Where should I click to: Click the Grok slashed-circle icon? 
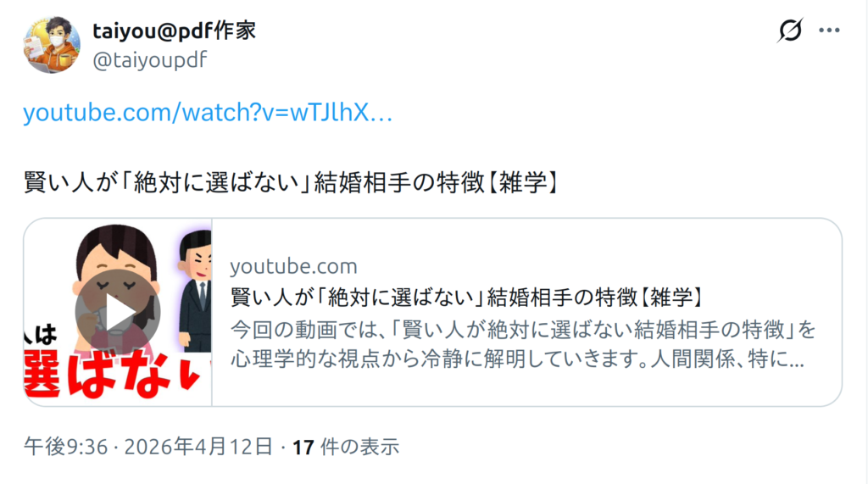(790, 30)
